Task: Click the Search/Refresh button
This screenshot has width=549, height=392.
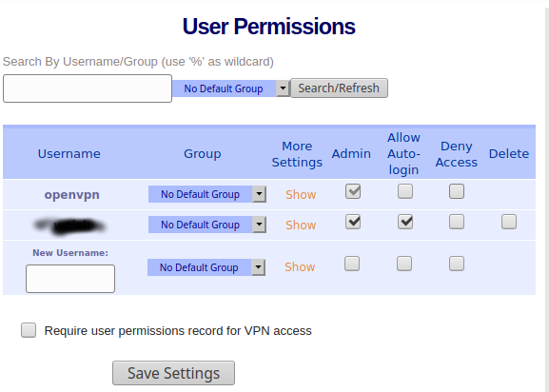Action: point(339,88)
